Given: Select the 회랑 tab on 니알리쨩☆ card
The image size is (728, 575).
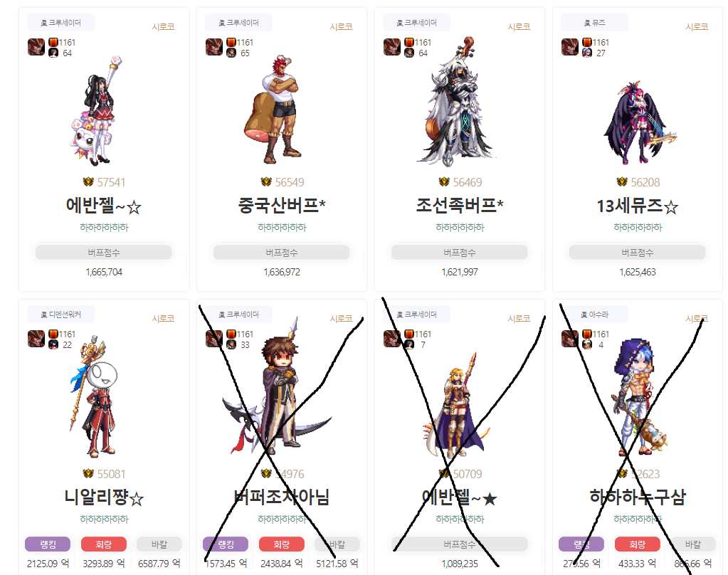Looking at the screenshot, I should pyautogui.click(x=103, y=544).
